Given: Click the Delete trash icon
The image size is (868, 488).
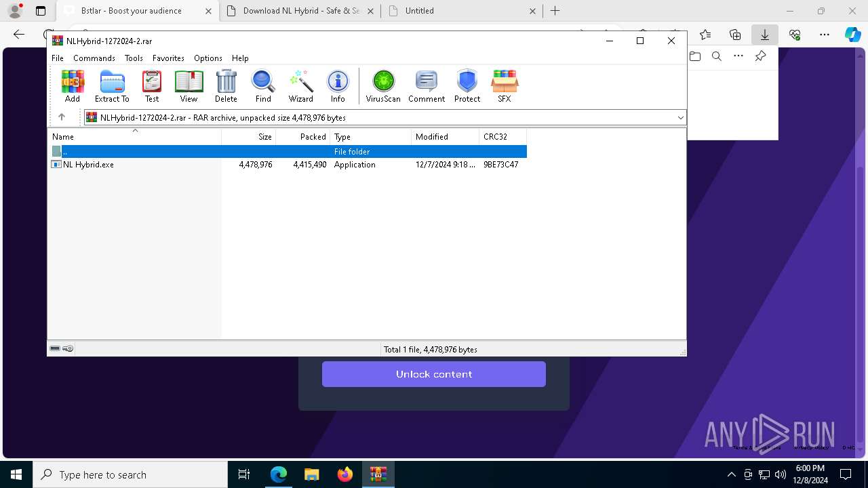Looking at the screenshot, I should (226, 86).
